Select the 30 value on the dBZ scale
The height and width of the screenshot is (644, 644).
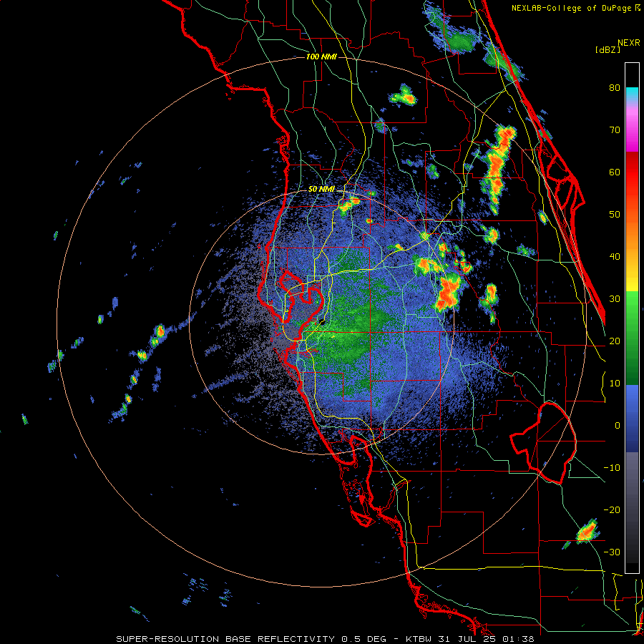coord(615,298)
